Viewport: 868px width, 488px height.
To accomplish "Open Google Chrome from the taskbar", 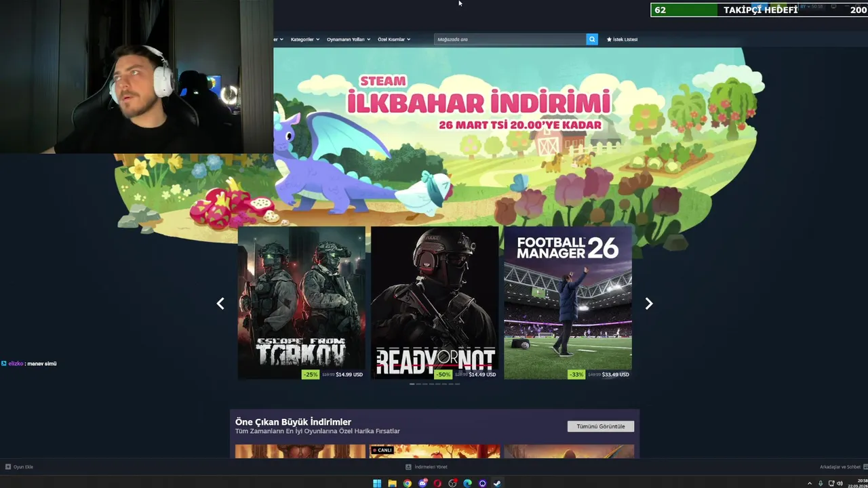I will point(407,483).
